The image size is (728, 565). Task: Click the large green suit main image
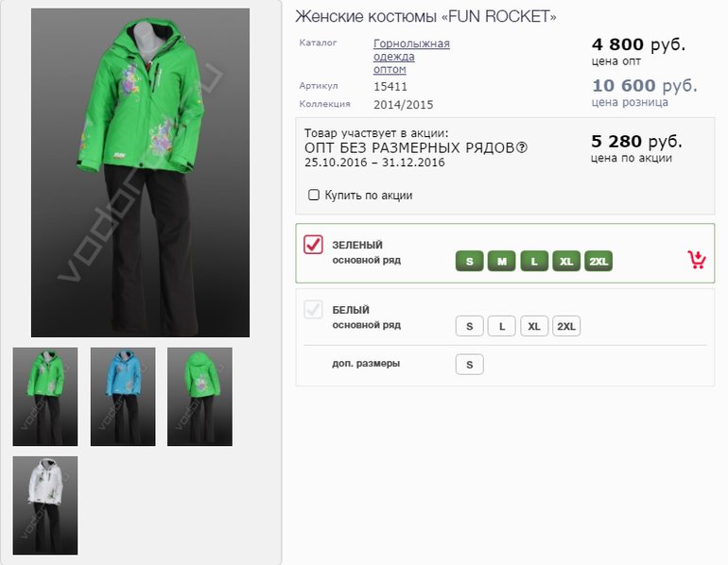[x=140, y=173]
